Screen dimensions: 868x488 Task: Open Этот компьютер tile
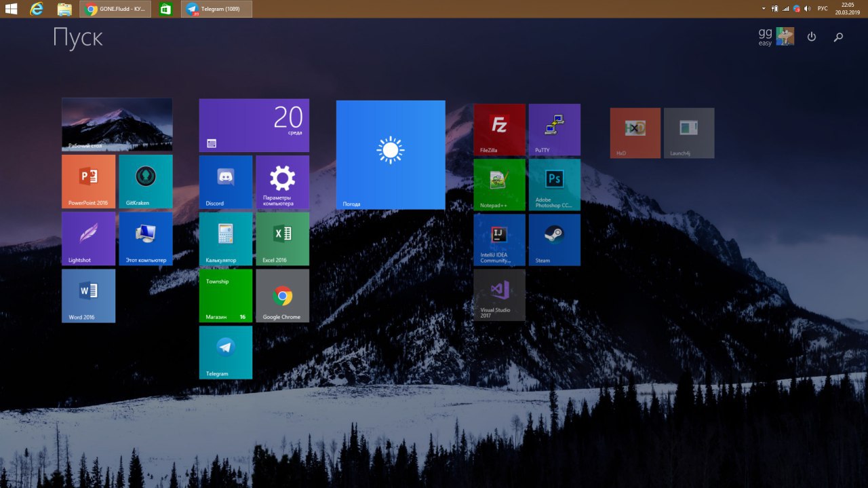[x=145, y=238]
